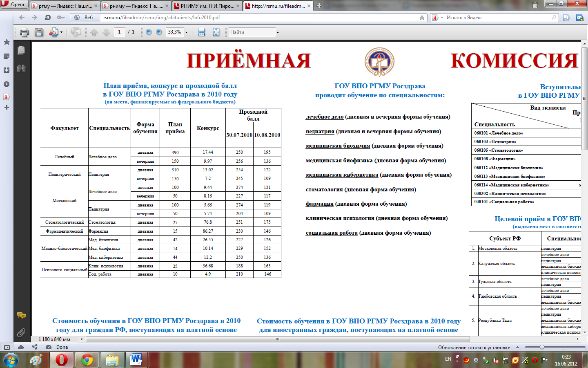Open PDF pages thumbnail panel icon
The image size is (588, 368).
pos(21,50)
